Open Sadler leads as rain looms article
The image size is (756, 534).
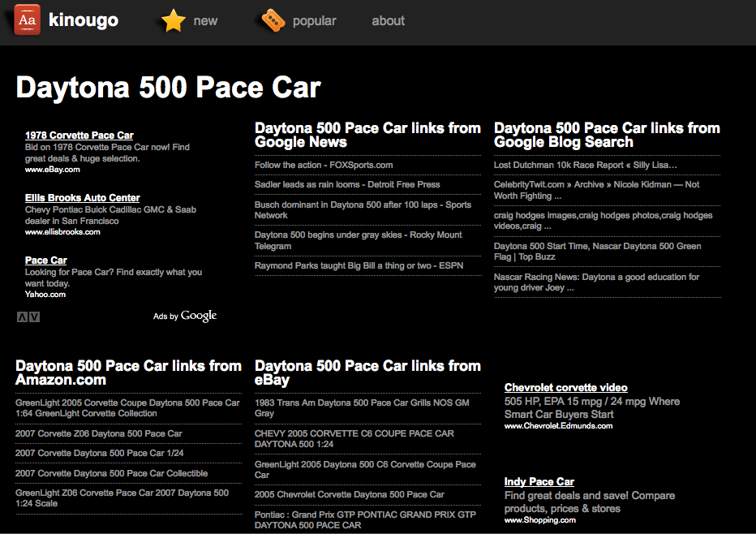(347, 184)
